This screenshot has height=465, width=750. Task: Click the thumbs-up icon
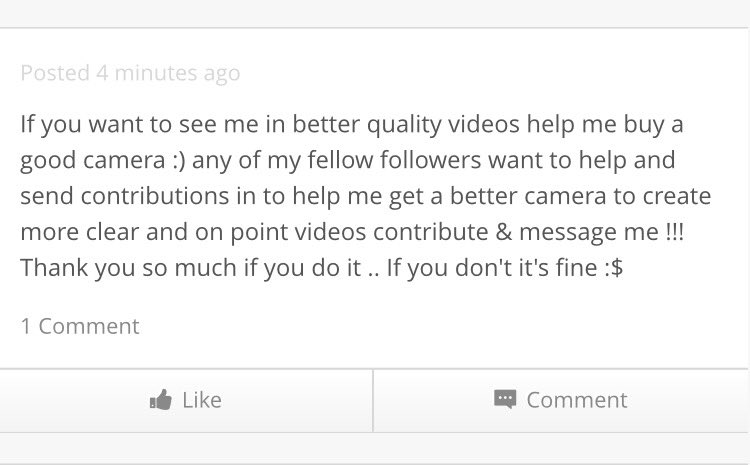tap(160, 400)
